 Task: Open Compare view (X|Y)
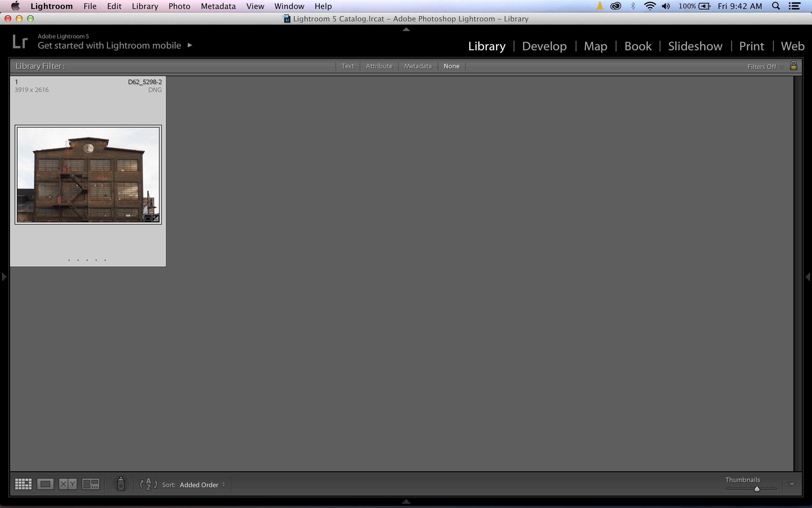[x=68, y=484]
